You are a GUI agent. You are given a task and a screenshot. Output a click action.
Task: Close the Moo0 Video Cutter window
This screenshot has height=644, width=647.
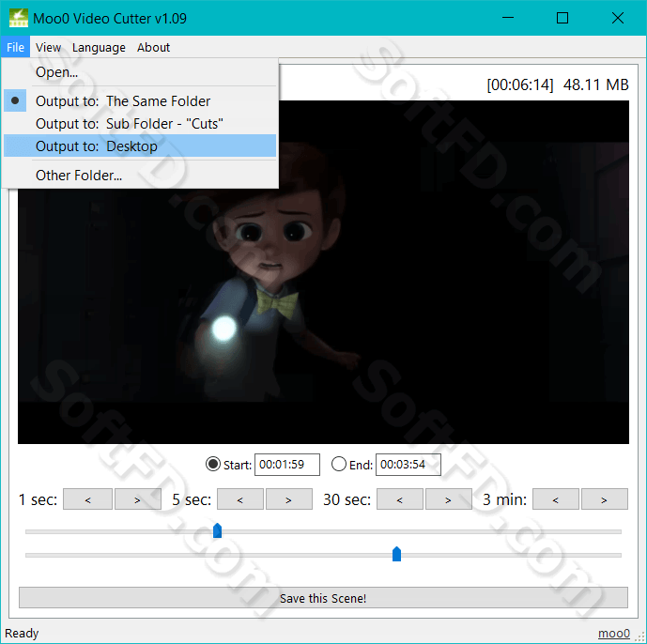pyautogui.click(x=618, y=18)
